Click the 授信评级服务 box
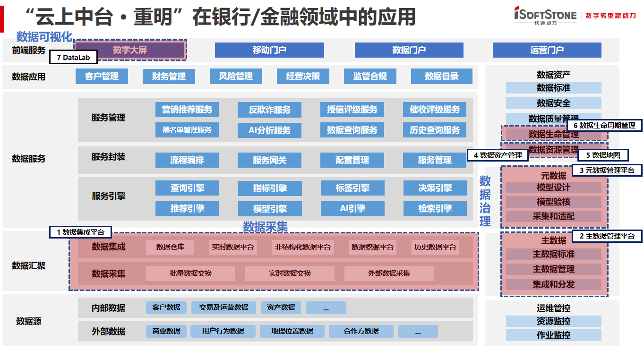Screen dimensions: 644x350 pyautogui.click(x=352, y=110)
